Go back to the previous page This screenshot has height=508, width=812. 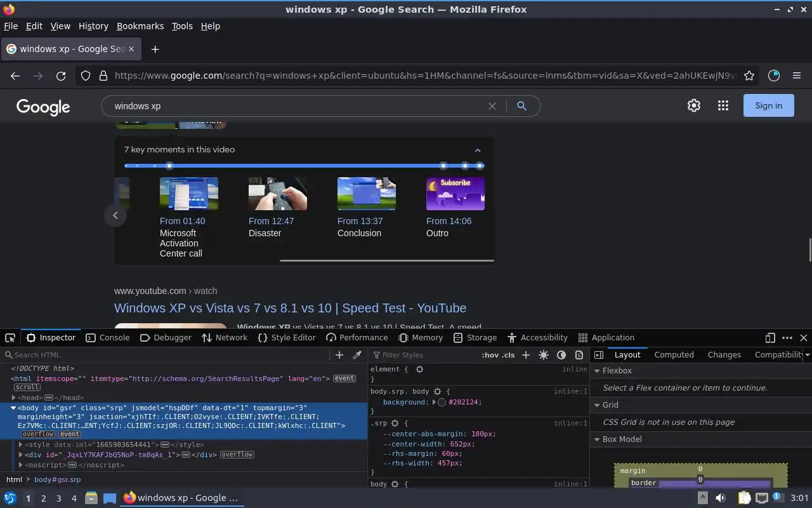point(15,76)
